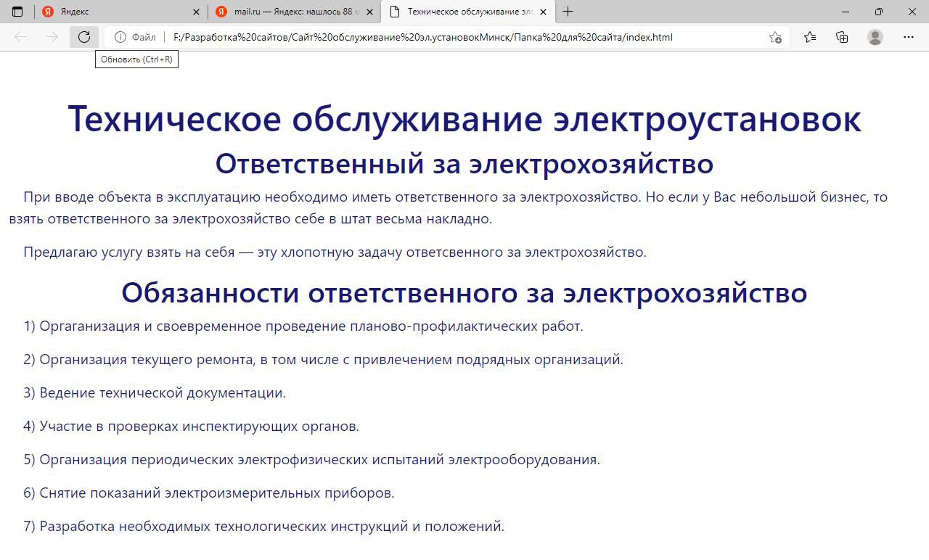
Task: Open Settings and more menu
Action: tap(909, 37)
